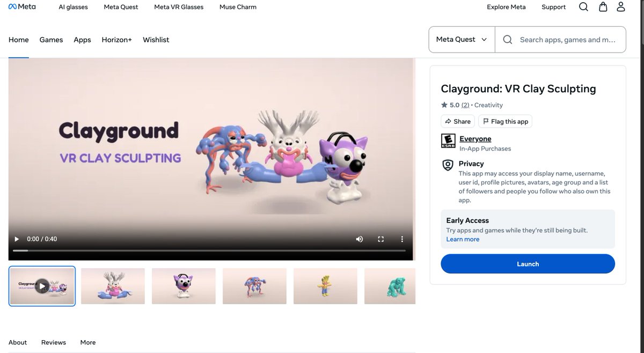Open Meta Quest in the top menu
644x353 pixels.
pyautogui.click(x=121, y=7)
